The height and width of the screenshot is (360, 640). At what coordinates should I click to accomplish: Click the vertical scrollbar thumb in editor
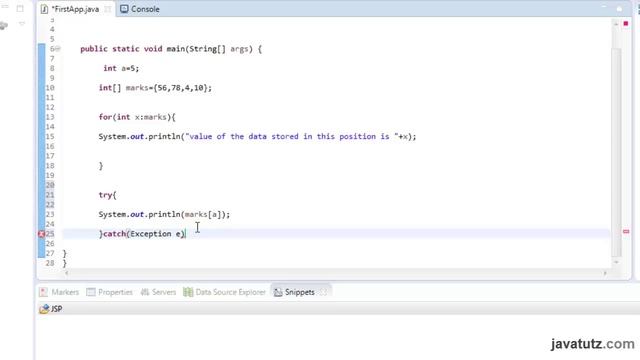tap(616, 152)
